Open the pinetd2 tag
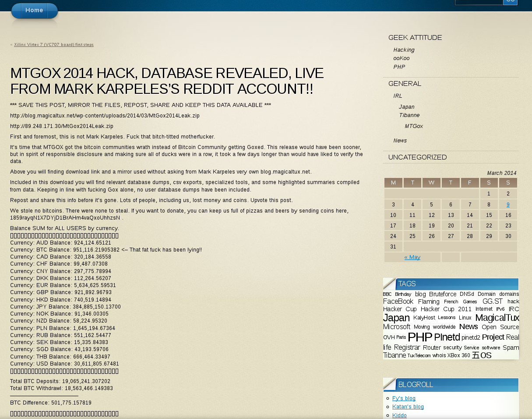 (x=471, y=337)
